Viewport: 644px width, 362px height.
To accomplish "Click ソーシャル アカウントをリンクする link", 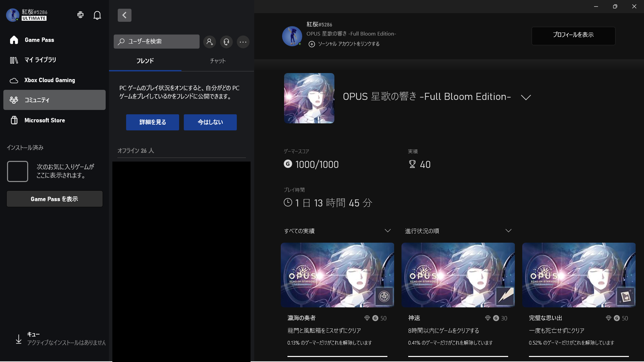I will [x=349, y=44].
